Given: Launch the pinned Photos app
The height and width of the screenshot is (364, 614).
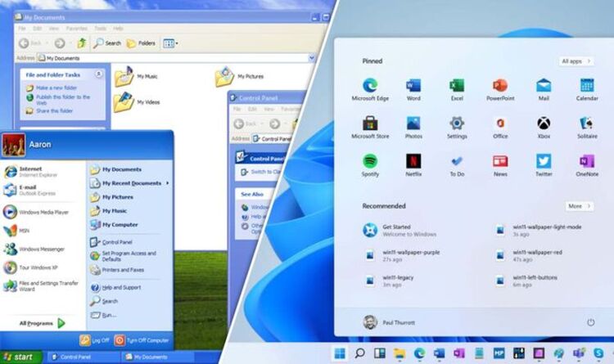Looking at the screenshot, I should [x=413, y=128].
